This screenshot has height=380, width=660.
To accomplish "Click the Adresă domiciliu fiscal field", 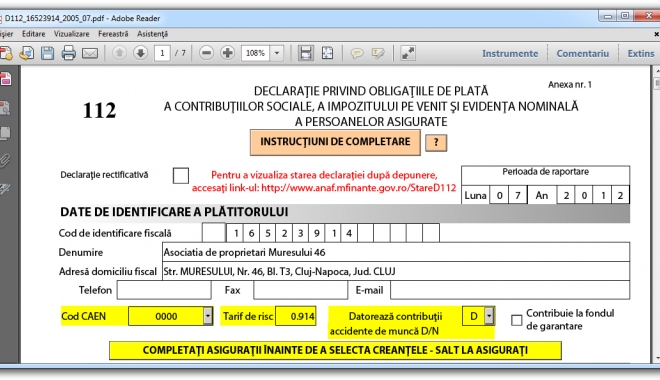I will 396,271.
